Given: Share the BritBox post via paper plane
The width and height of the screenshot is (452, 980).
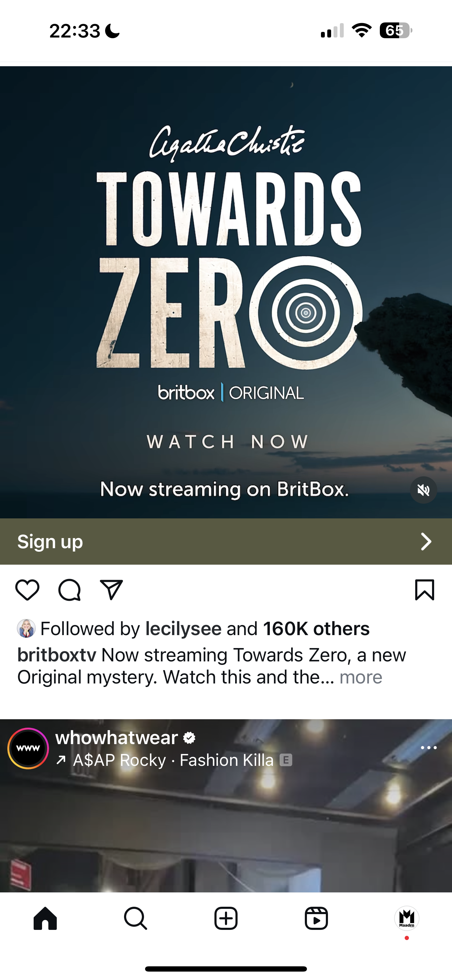Looking at the screenshot, I should [x=111, y=590].
